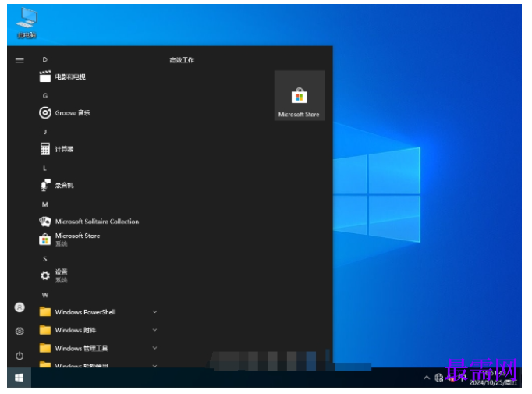The image size is (532, 394).
Task: Expand the Windows 管理工具 folder chevron
Action: click(154, 348)
